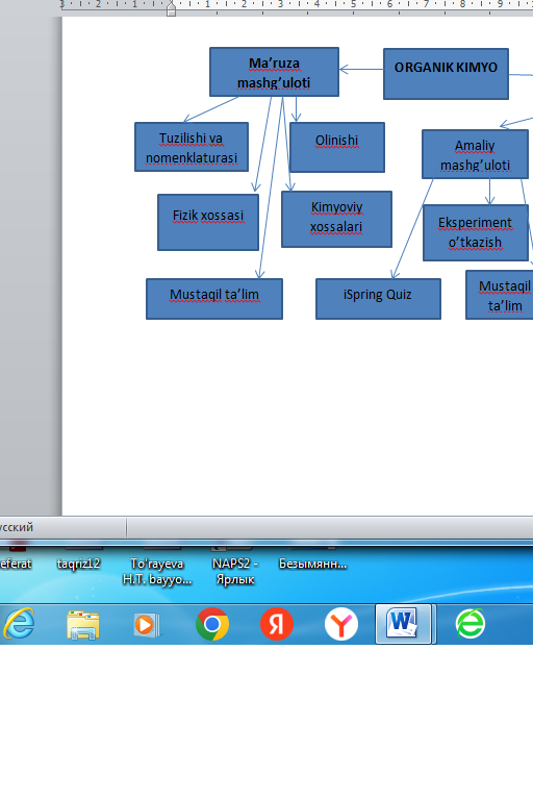Change the language indicator in status bar

tap(16, 527)
